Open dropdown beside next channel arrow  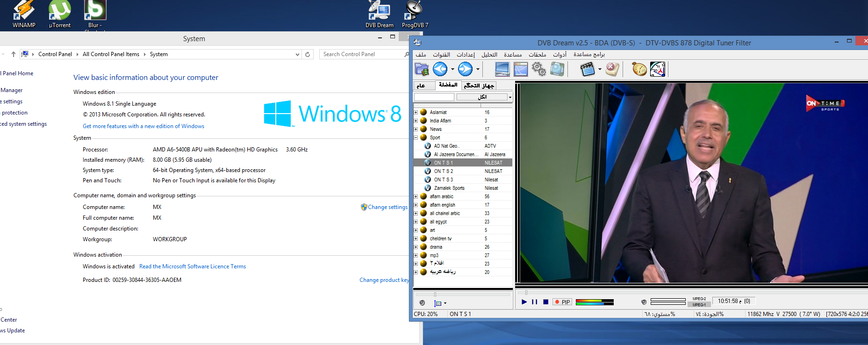click(x=478, y=69)
